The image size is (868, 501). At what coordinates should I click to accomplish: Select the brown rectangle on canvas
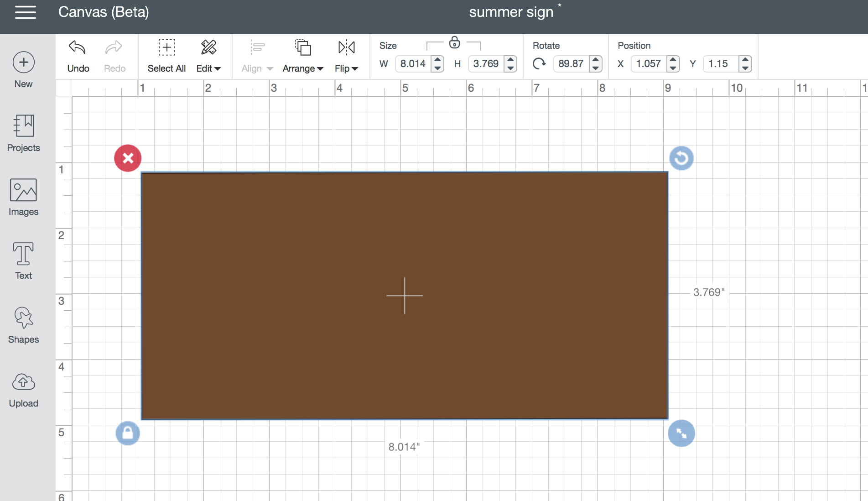click(405, 296)
